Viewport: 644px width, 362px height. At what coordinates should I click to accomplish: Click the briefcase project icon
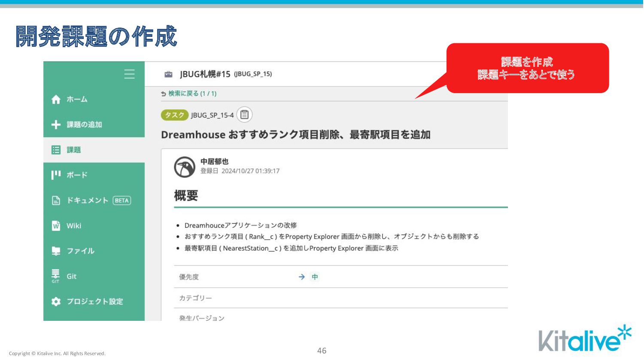(168, 74)
